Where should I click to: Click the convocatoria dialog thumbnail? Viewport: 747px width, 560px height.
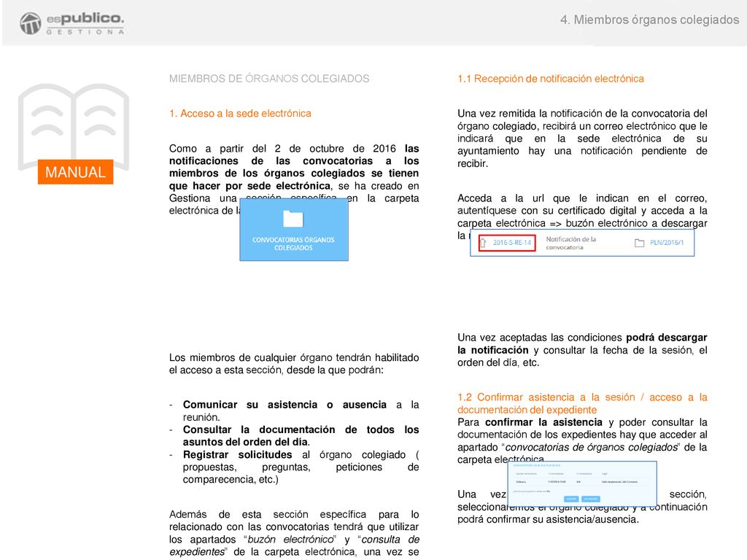pos(582,483)
